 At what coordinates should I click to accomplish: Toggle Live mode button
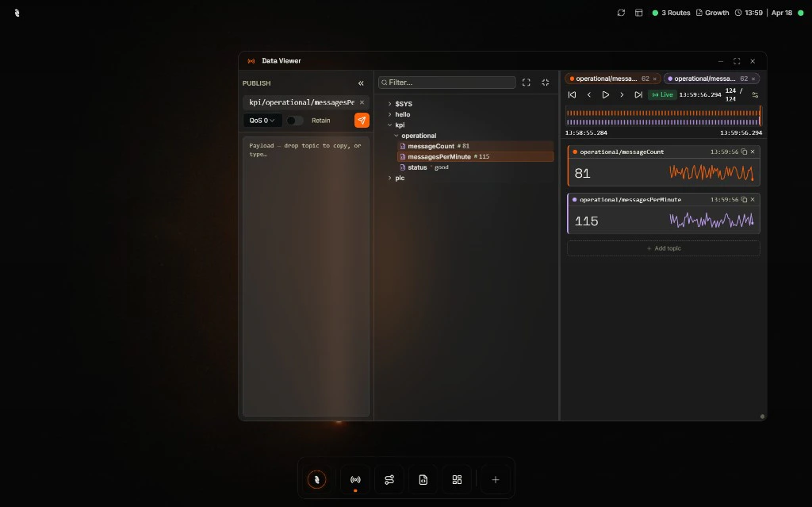coord(662,95)
